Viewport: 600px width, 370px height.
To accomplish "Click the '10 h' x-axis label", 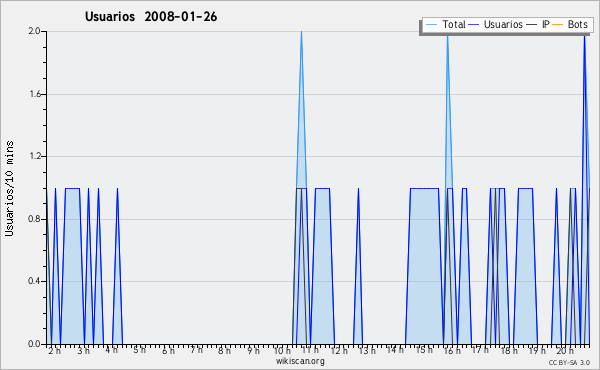I will tap(282, 351).
